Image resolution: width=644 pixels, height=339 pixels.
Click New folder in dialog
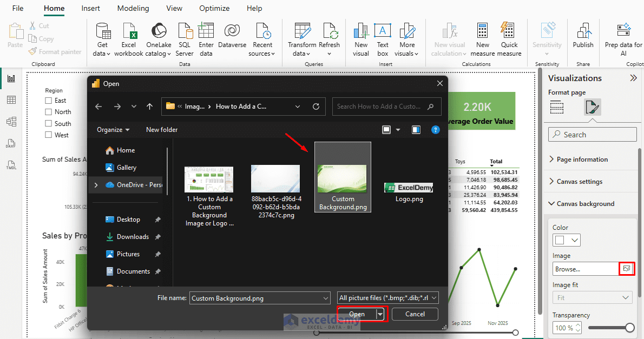coord(162,130)
